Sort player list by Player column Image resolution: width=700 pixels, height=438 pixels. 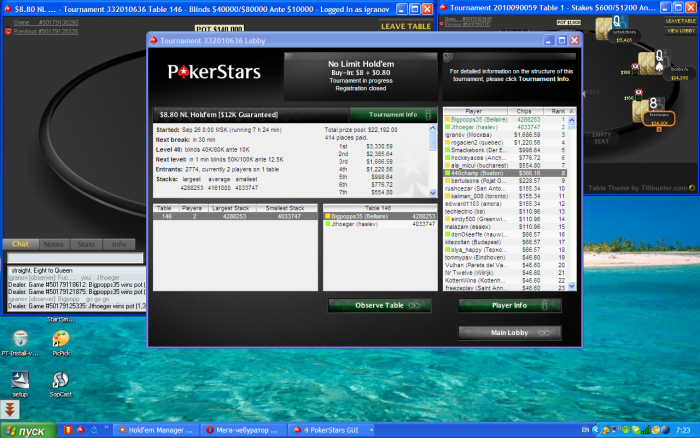475,111
